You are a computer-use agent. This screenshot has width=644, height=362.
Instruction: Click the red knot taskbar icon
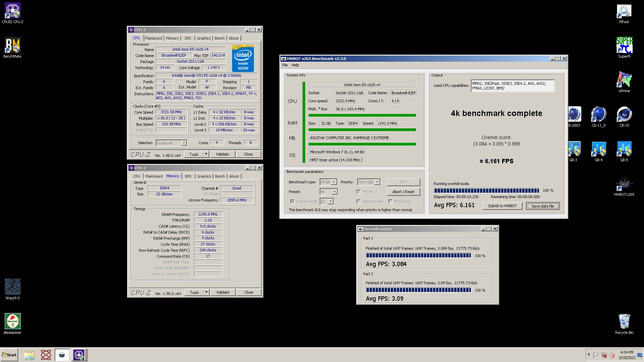point(46,355)
